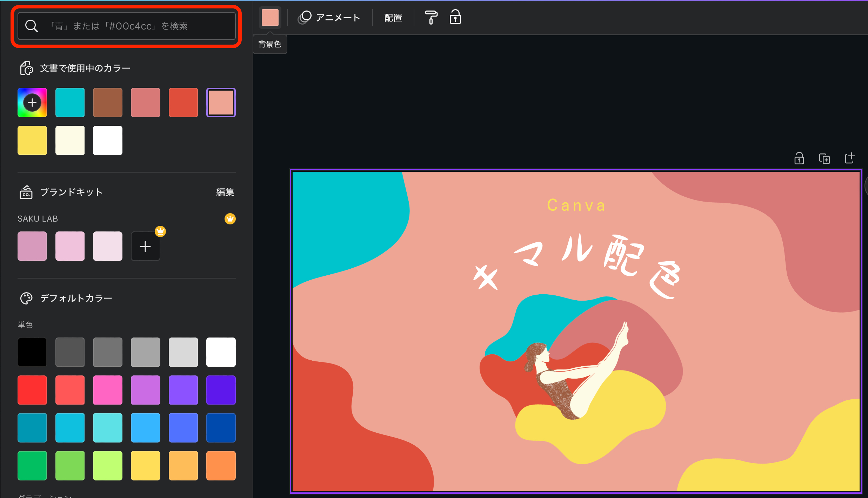Select pure red in the default colors
868x498 pixels.
point(32,390)
